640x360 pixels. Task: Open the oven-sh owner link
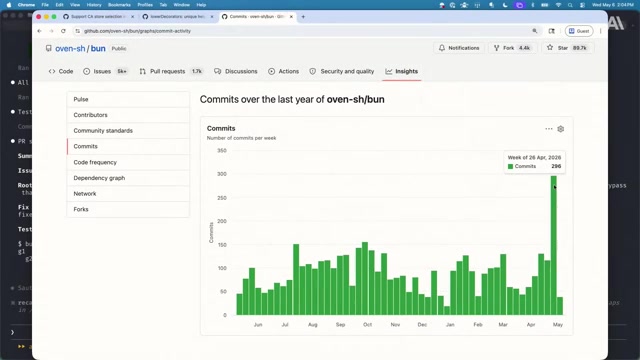point(70,48)
